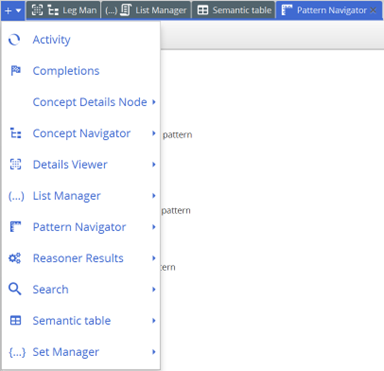The image size is (384, 371).
Task: Expand Pattern Navigator submenu arrow
Action: (x=154, y=227)
